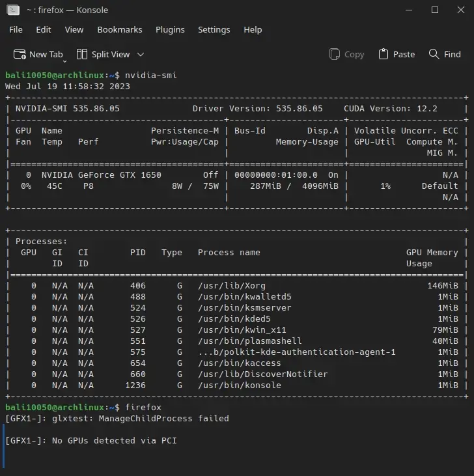Open the File menu
Image resolution: width=474 pixels, height=476 pixels.
tap(16, 30)
